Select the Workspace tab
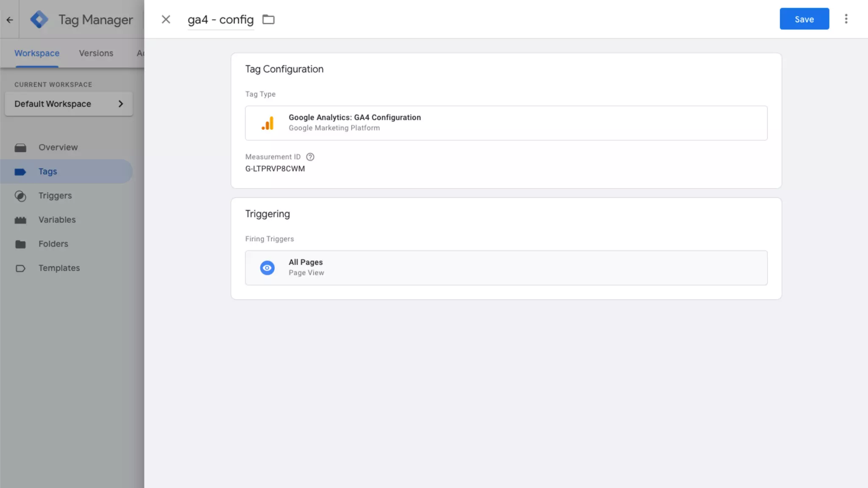Image resolution: width=868 pixels, height=488 pixels. tap(37, 53)
